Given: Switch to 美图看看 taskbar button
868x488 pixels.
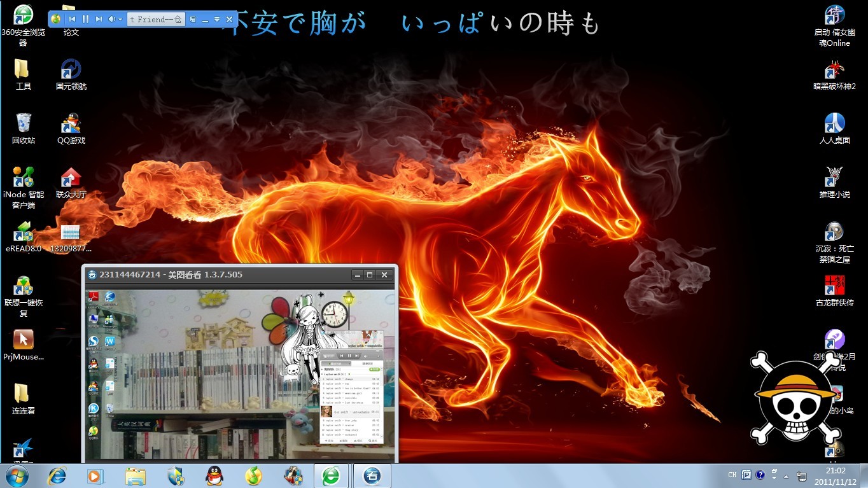Looking at the screenshot, I should (372, 476).
